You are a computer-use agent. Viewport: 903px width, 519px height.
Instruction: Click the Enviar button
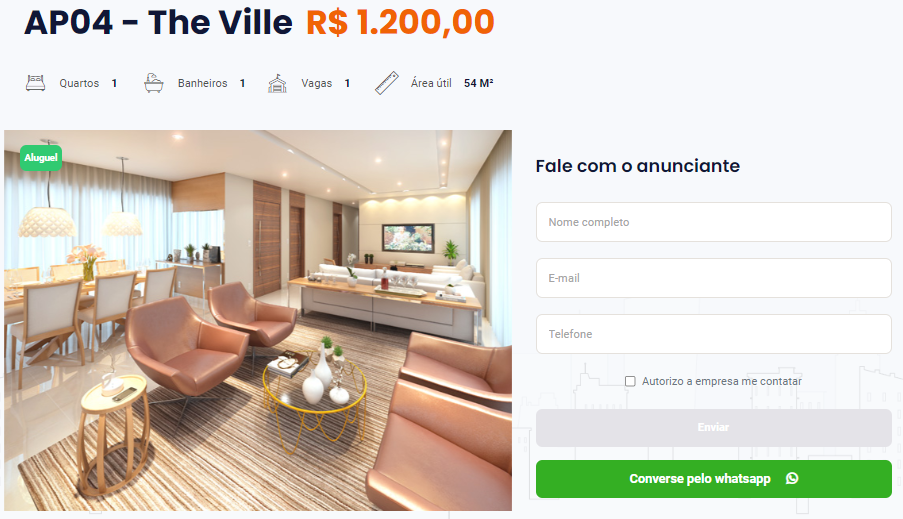(x=714, y=427)
